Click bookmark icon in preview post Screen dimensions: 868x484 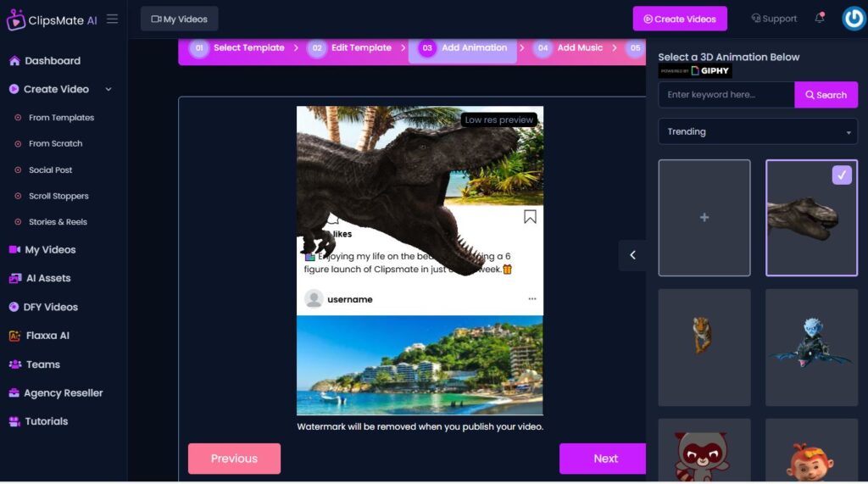click(x=530, y=216)
